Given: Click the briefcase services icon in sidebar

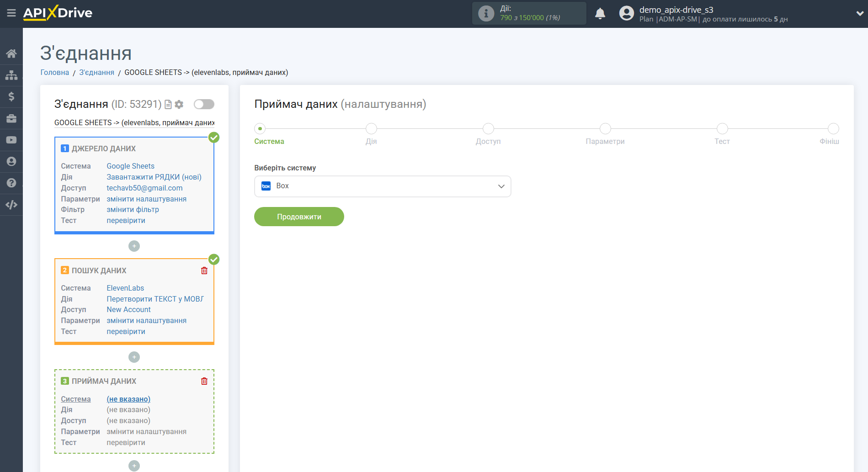Looking at the screenshot, I should coord(11,118).
